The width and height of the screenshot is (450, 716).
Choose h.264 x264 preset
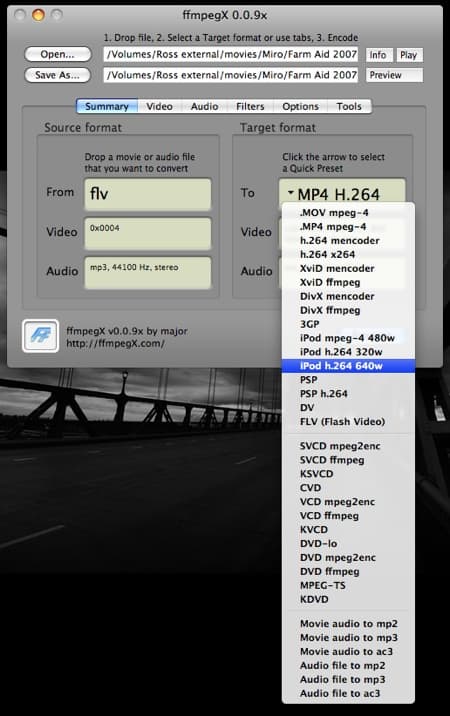(348, 254)
